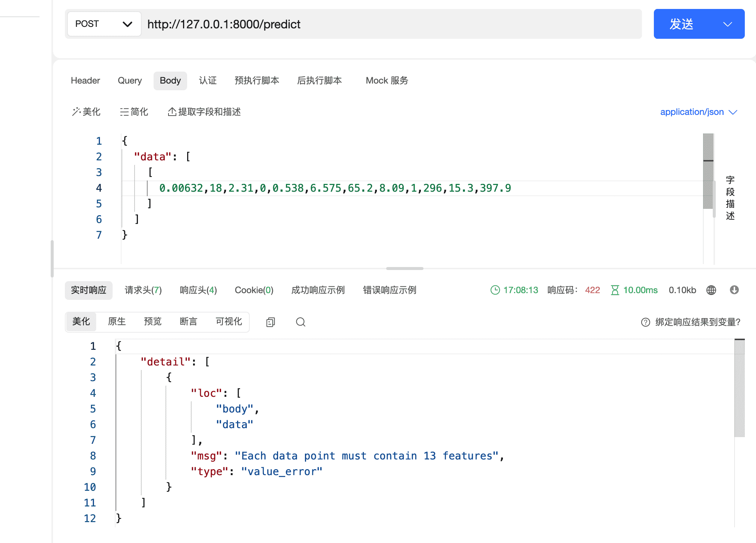Click the response code 422
This screenshot has height=543, width=756.
click(593, 290)
